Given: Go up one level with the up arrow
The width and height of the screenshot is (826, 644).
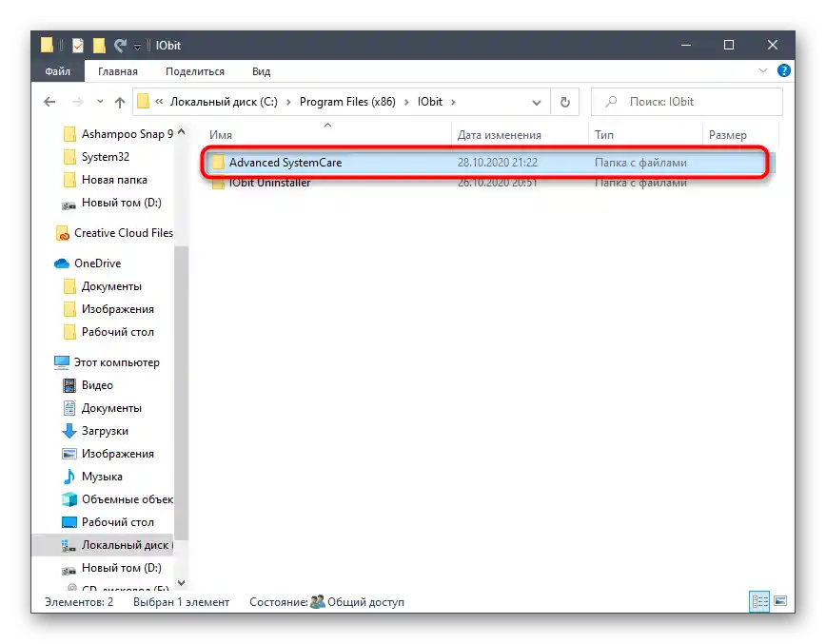Looking at the screenshot, I should 120,102.
